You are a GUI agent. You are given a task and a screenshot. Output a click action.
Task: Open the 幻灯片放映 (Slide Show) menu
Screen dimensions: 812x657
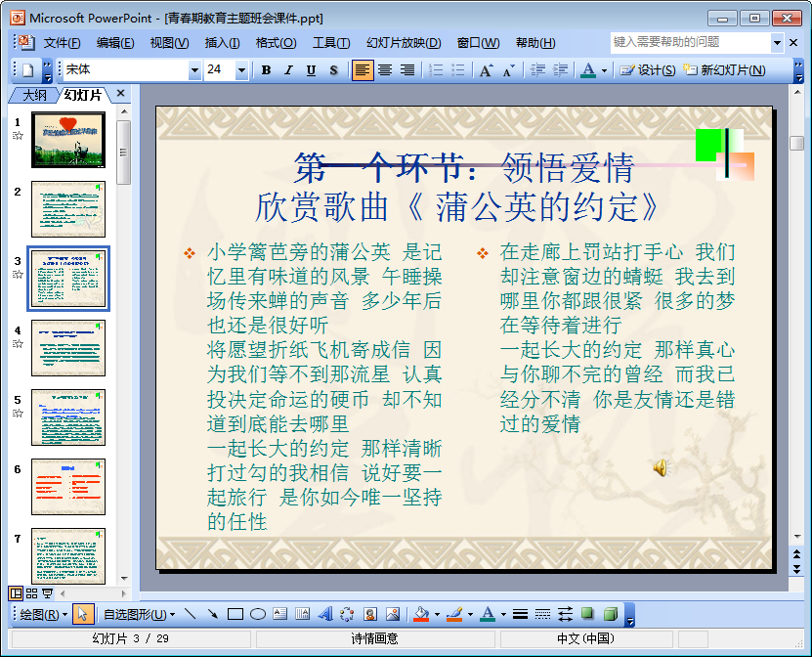pyautogui.click(x=404, y=43)
